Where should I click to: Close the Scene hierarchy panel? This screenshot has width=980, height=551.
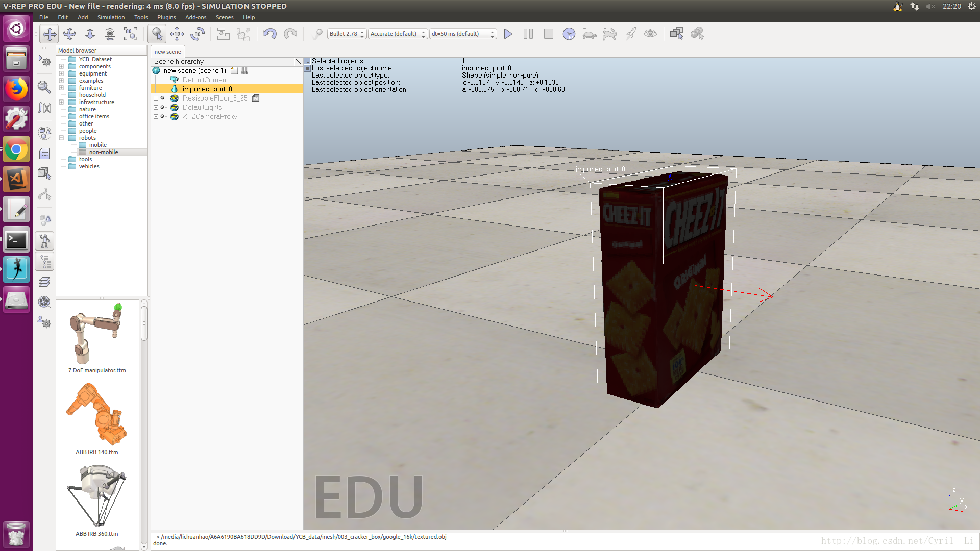pos(299,62)
